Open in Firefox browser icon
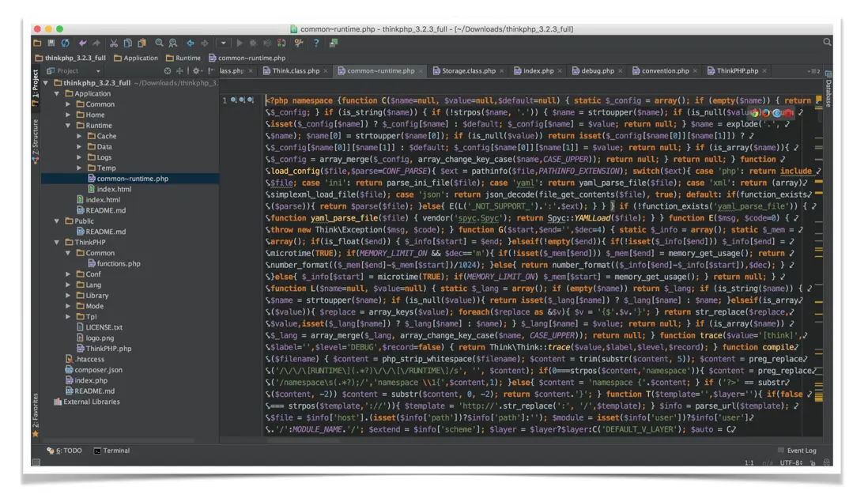 tap(766, 113)
